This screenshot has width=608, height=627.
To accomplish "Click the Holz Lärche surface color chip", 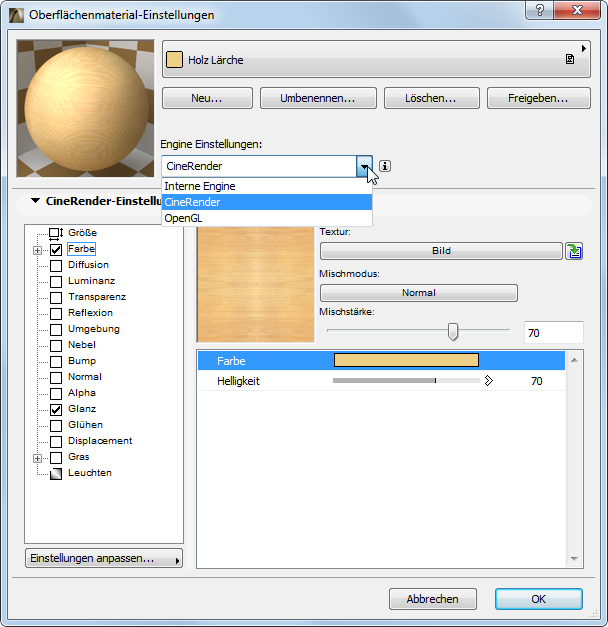I will click(174, 60).
